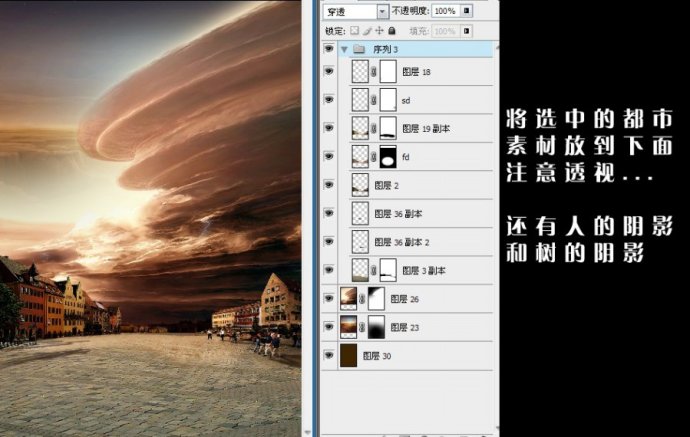
Task: Select 图层 19 副本 mask thumbnail
Action: (x=388, y=128)
